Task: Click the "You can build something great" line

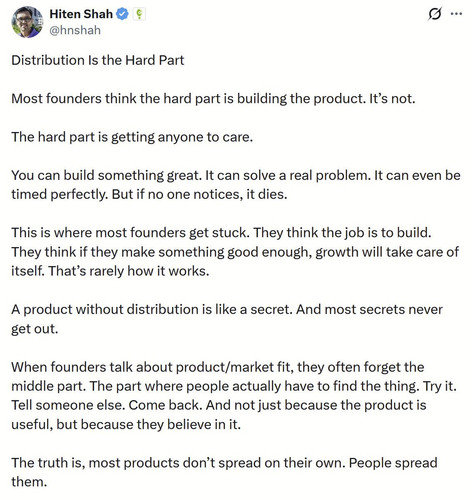Action: point(236,176)
